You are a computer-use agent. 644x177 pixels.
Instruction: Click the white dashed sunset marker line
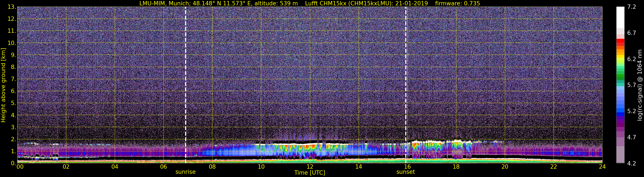405,85
